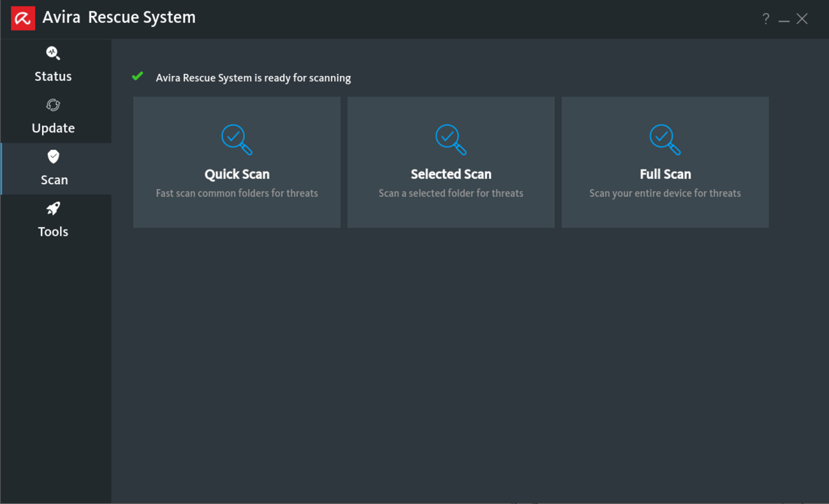Click the Status magnifier pulse icon
Viewport: 829px width, 504px height.
pyautogui.click(x=53, y=54)
